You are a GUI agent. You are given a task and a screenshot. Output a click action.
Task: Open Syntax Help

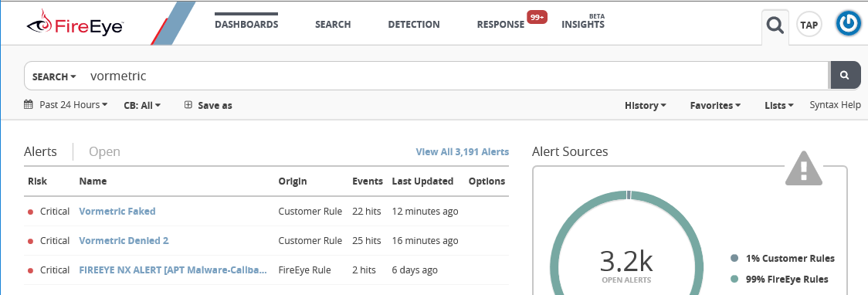[836, 104]
